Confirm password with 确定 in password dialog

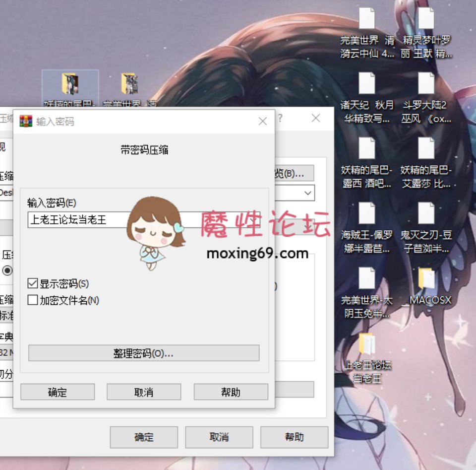pos(58,392)
